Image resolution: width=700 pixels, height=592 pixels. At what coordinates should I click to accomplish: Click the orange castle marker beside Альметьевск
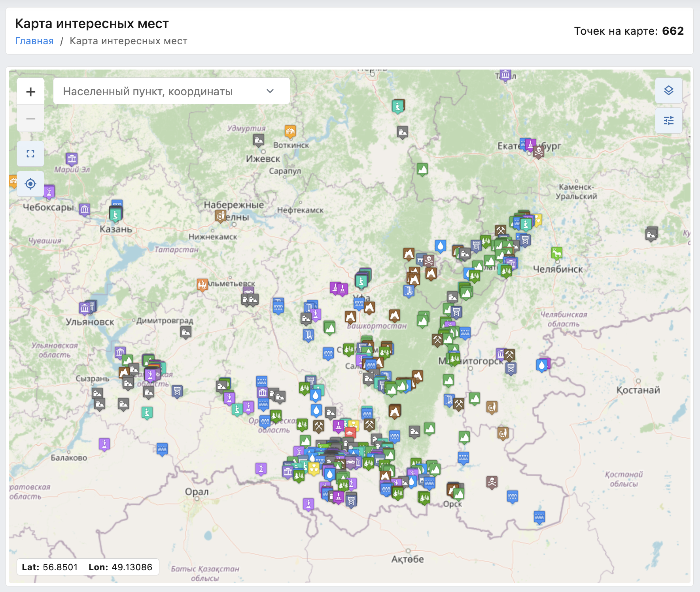[x=202, y=284]
